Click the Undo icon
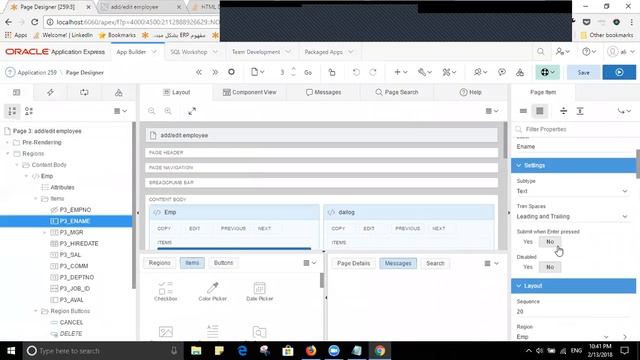640x360 pixels. click(356, 72)
